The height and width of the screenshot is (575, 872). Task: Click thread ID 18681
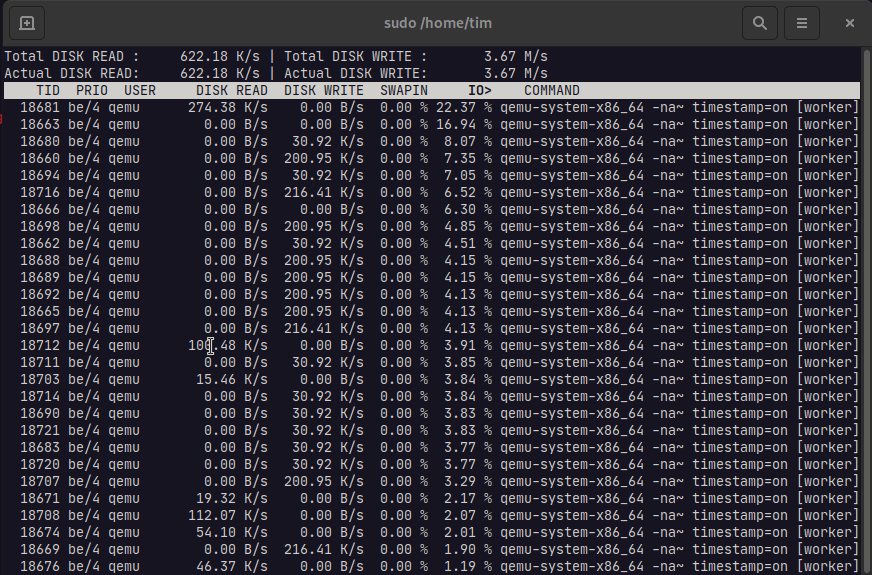(40, 107)
